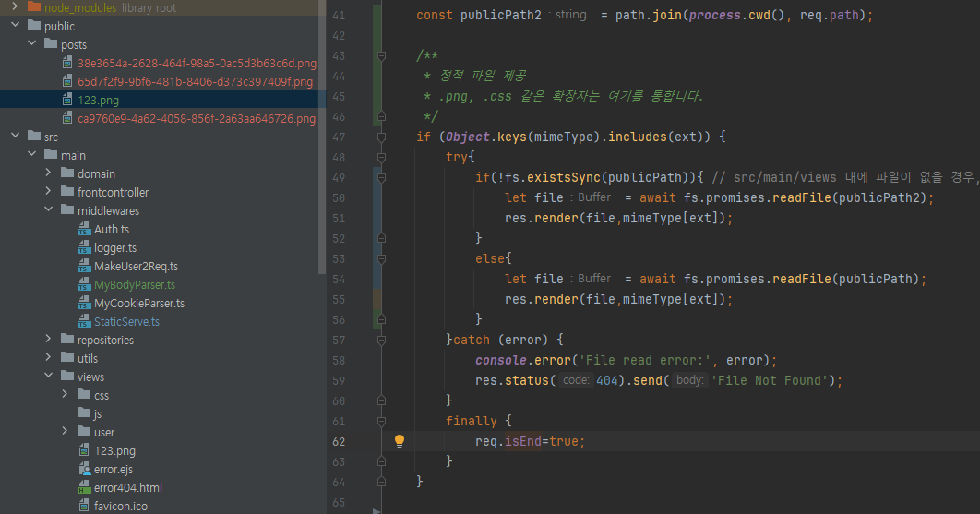
Task: Click 'File Not Found' string literal
Action: (770, 380)
